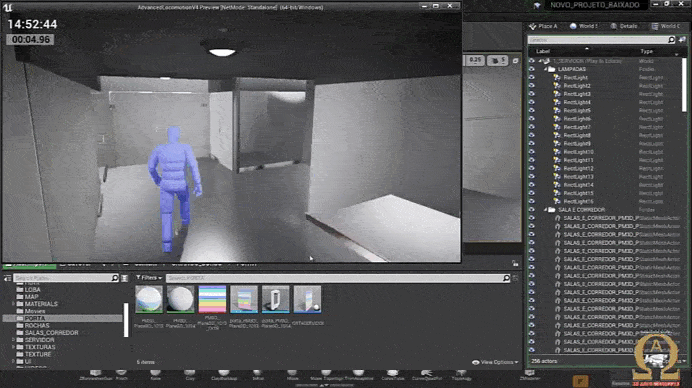The image size is (692, 388).
Task: Select the TEXTURE folder
Action: click(38, 354)
